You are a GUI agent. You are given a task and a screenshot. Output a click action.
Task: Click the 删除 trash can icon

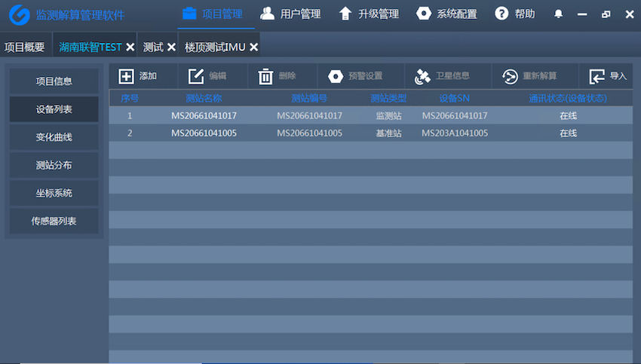point(265,76)
